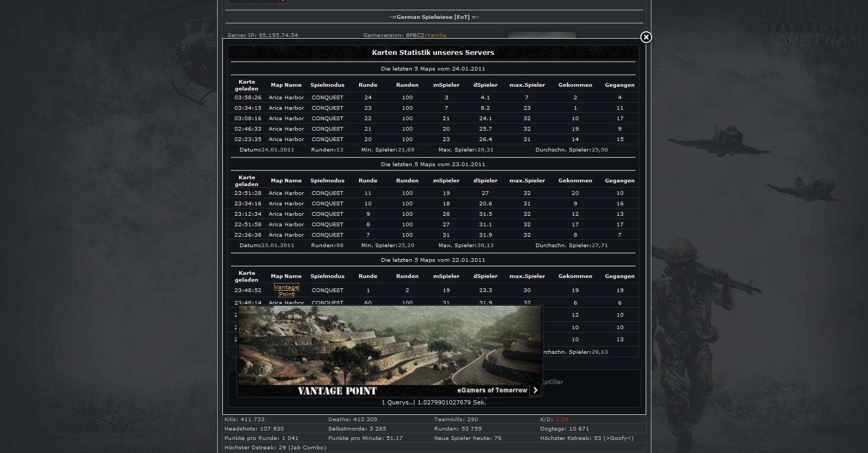
Task: Click the Vantage Point map preview image
Action: point(389,345)
